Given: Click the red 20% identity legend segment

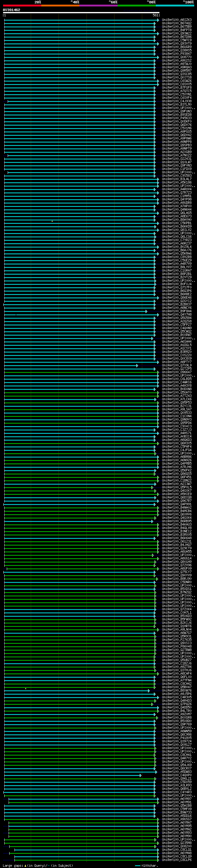Looking at the screenshot, I should click(x=22, y=6).
